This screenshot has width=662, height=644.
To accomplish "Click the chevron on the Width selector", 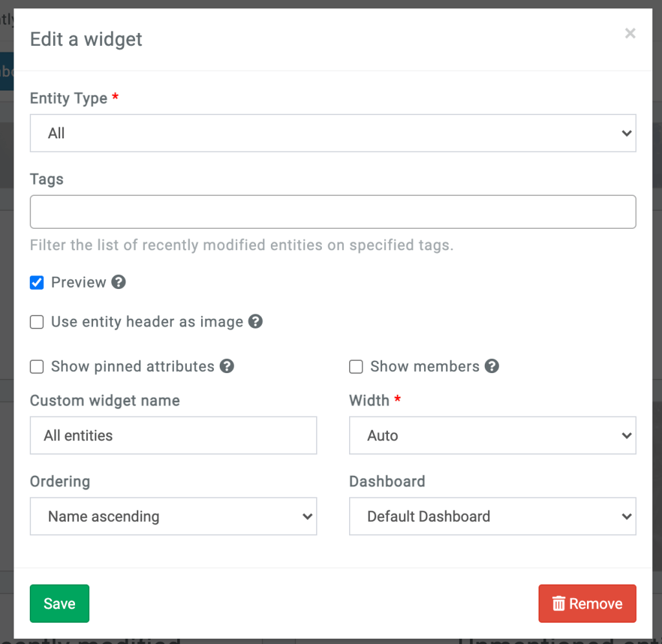I will click(x=626, y=435).
